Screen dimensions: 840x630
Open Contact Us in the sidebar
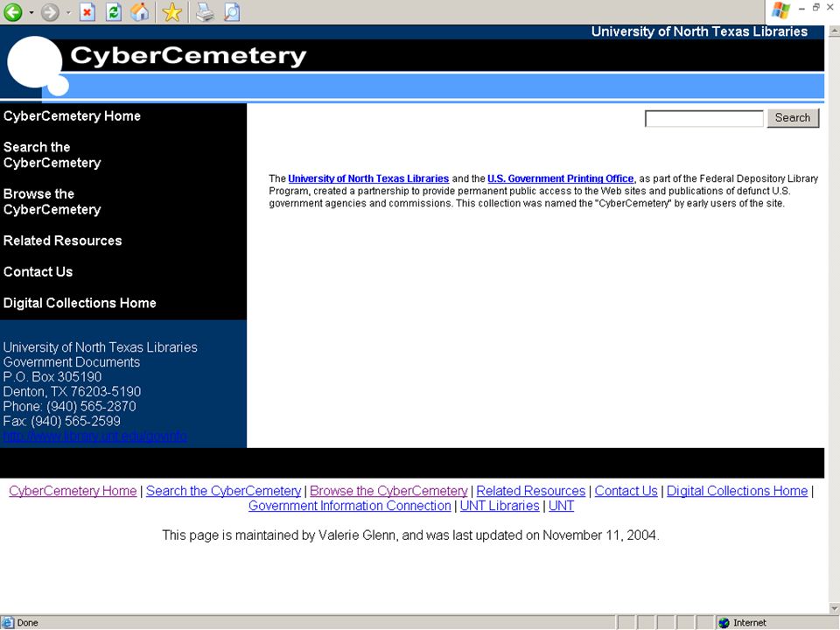(x=38, y=271)
